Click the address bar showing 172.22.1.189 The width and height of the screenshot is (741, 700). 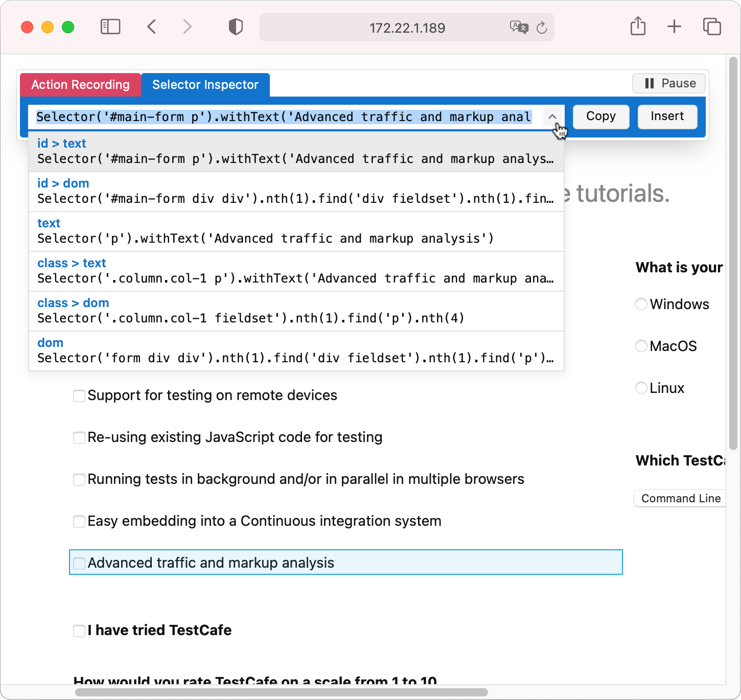(407, 28)
